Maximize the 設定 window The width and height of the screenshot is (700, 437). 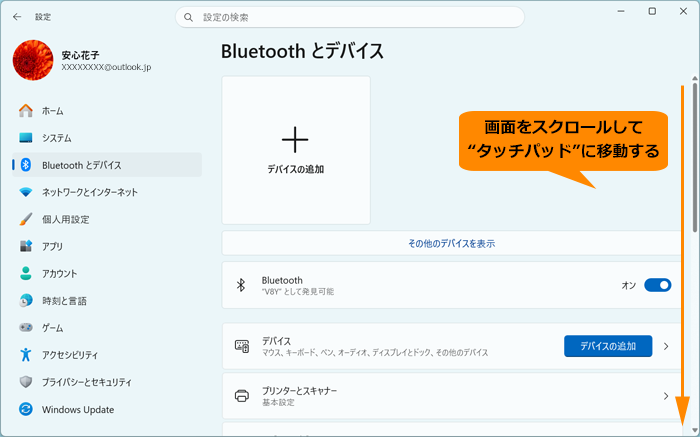coord(652,11)
